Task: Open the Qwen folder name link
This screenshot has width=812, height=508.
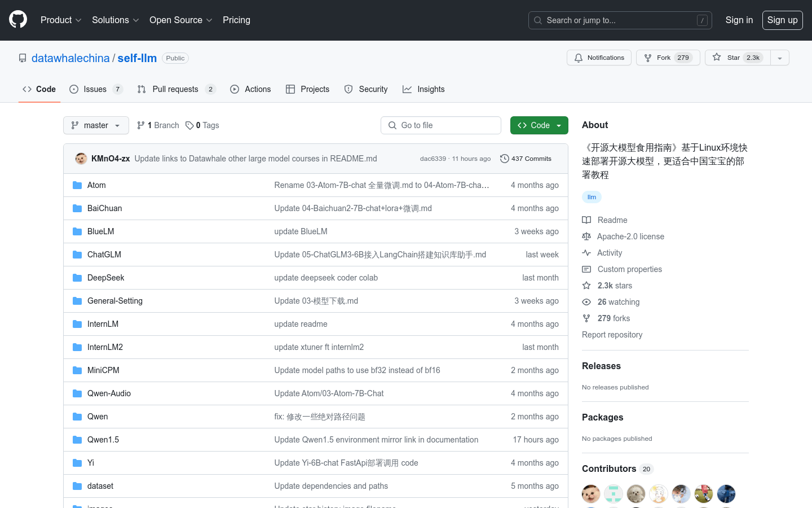Action: 98,417
